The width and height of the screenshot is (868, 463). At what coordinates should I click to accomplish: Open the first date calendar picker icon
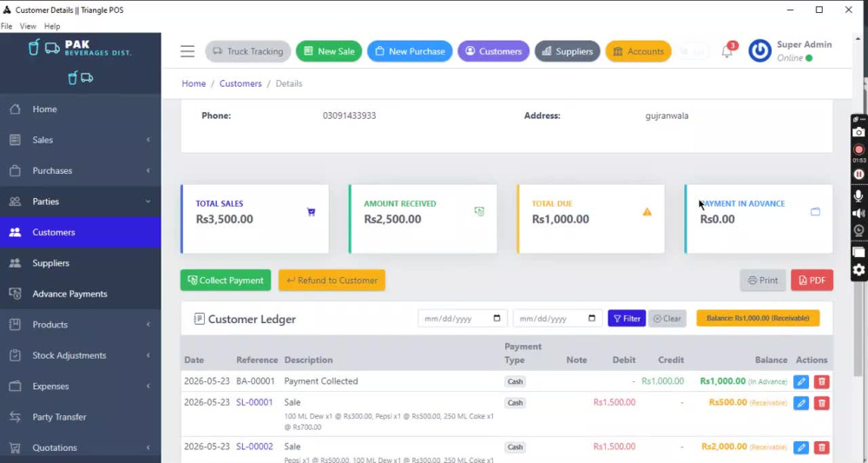(x=496, y=319)
